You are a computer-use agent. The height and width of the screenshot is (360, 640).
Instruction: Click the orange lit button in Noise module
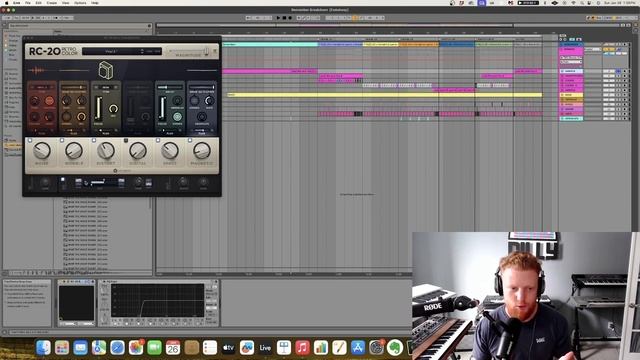click(x=49, y=100)
